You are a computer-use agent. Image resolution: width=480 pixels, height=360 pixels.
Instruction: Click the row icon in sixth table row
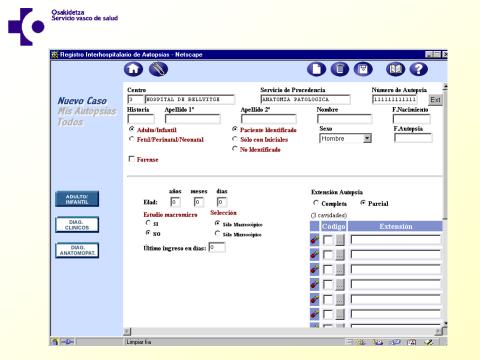pos(314,314)
